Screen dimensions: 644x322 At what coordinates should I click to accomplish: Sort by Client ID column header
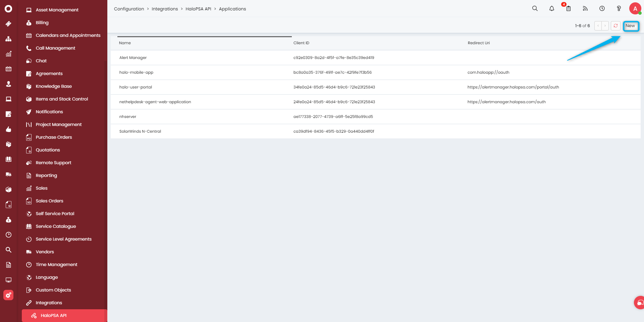click(301, 43)
